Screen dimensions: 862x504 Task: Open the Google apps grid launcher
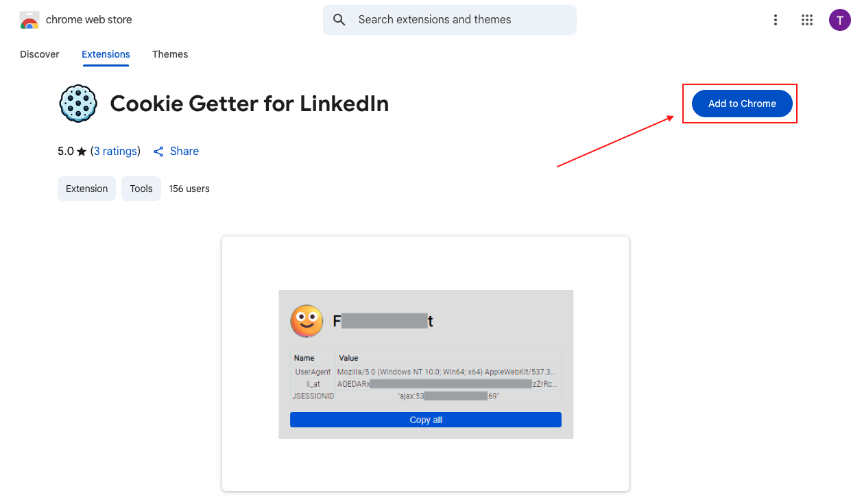[807, 20]
